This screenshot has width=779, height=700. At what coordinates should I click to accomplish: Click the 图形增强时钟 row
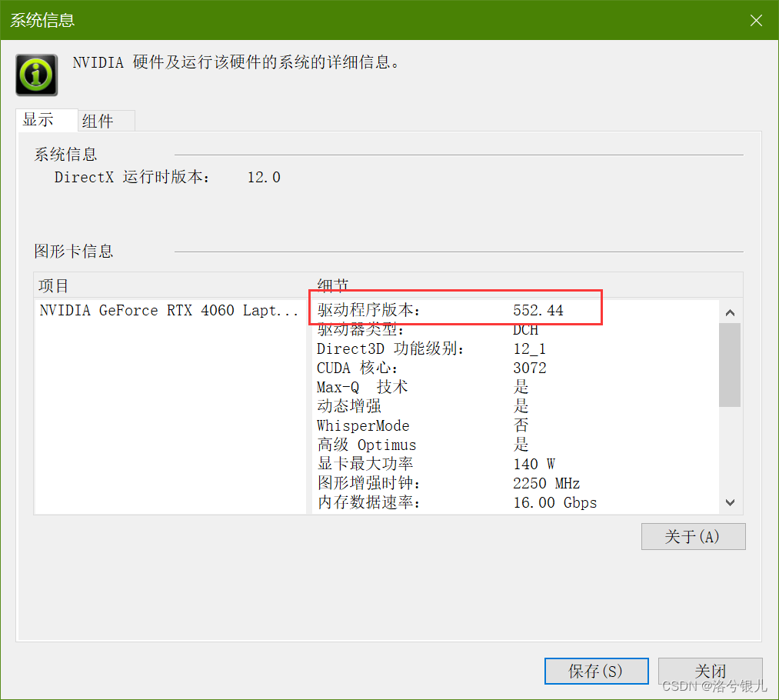coord(517,483)
